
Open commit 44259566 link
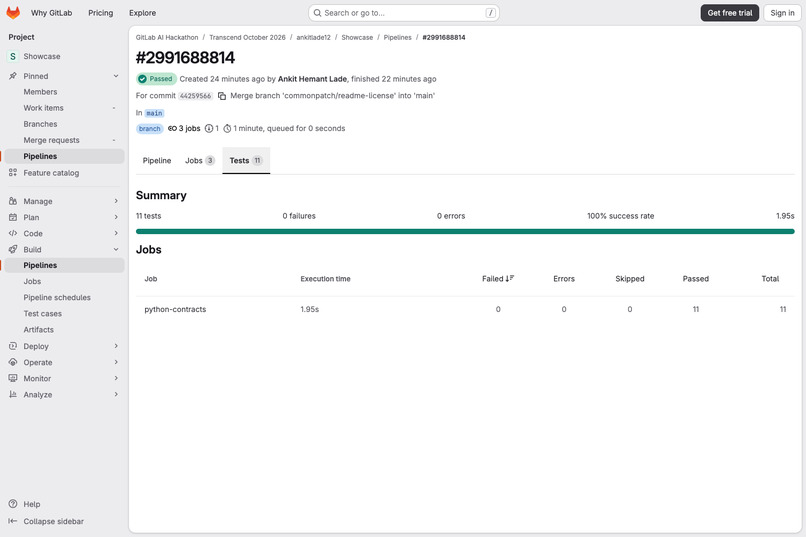[x=195, y=96]
